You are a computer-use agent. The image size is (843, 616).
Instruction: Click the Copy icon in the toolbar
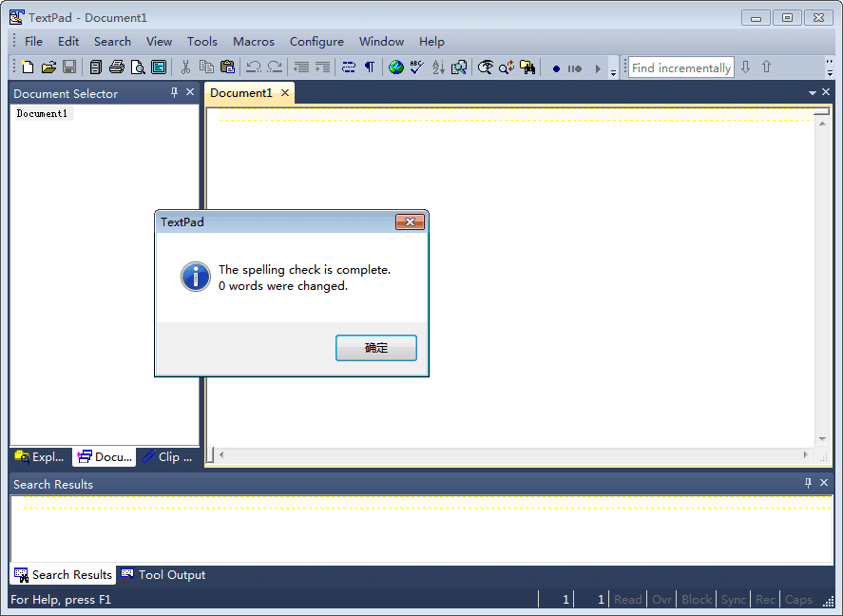pos(206,67)
